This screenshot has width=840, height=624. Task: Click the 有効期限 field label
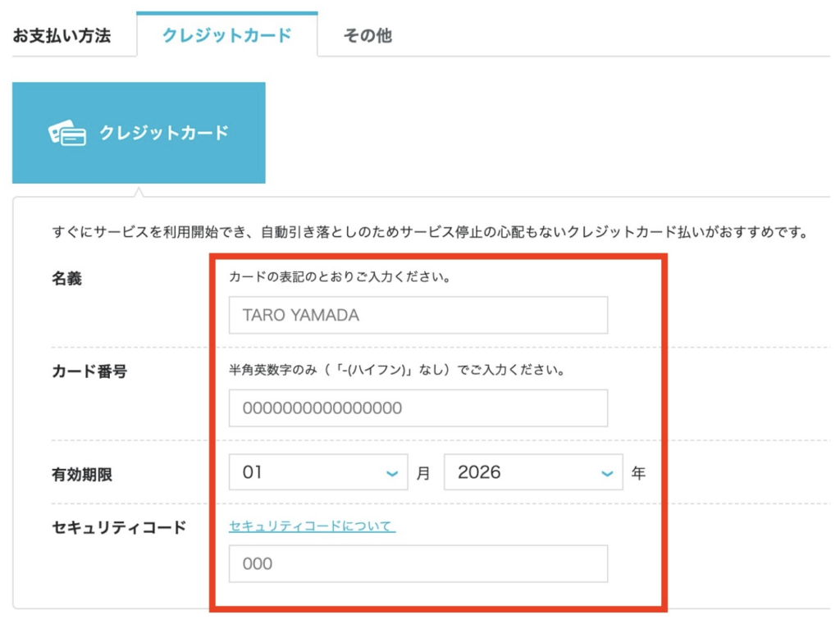tap(82, 475)
